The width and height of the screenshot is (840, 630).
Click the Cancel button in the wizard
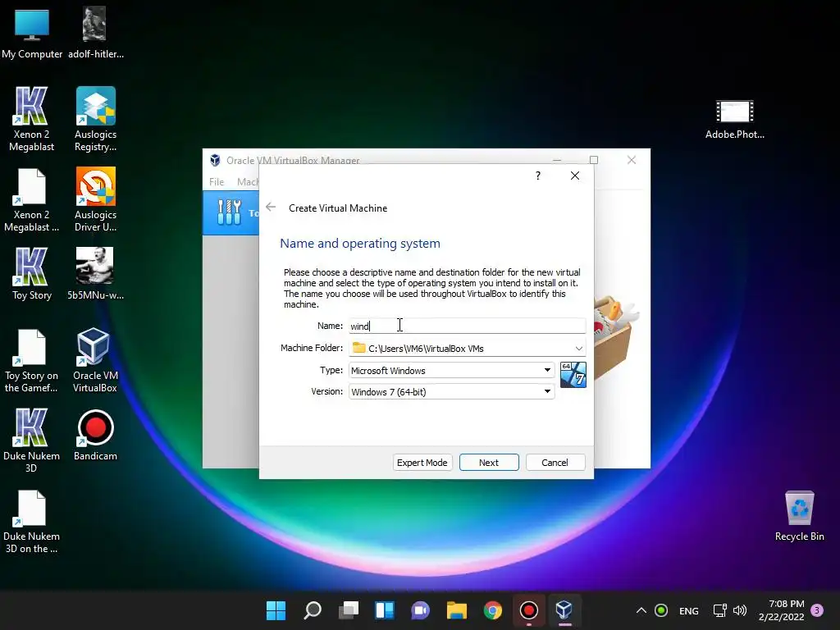click(555, 463)
